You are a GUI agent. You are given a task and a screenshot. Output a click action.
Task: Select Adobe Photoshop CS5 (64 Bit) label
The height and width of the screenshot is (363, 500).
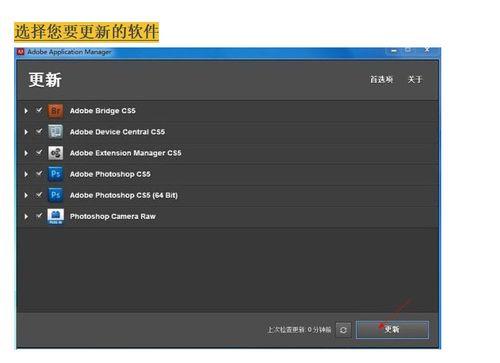coord(124,195)
